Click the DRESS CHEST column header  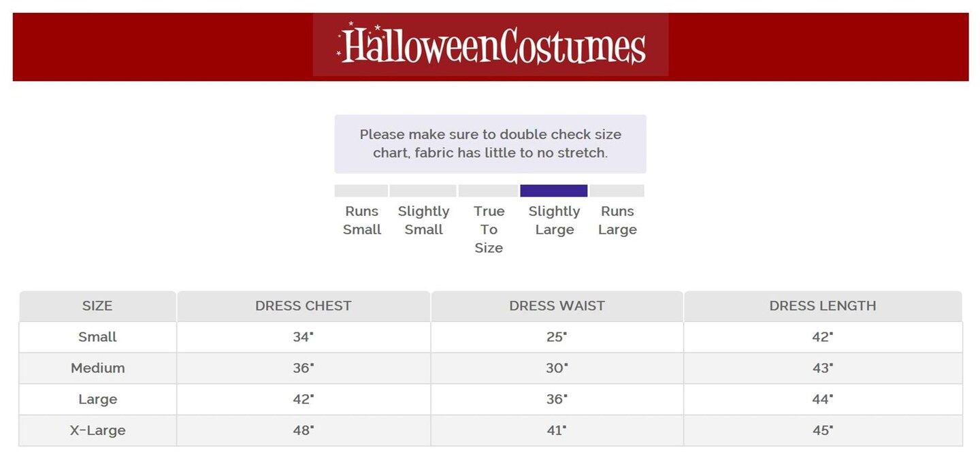(x=304, y=306)
